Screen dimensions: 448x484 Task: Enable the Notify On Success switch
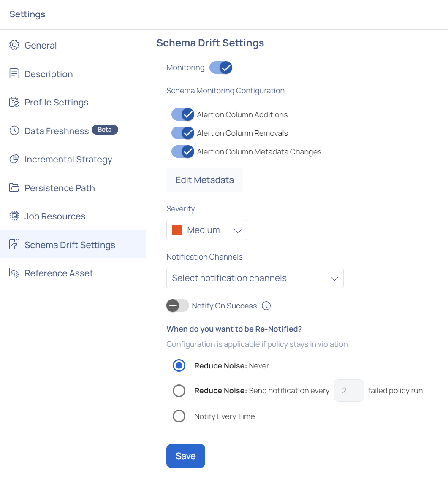click(x=178, y=306)
